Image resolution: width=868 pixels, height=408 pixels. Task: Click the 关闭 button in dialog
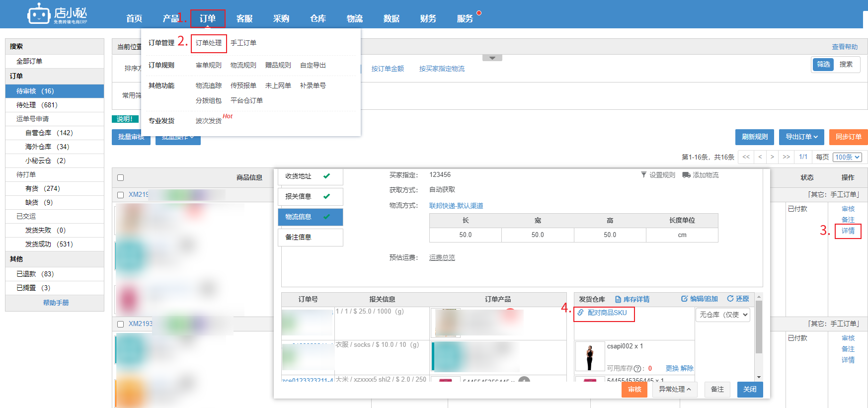click(750, 390)
